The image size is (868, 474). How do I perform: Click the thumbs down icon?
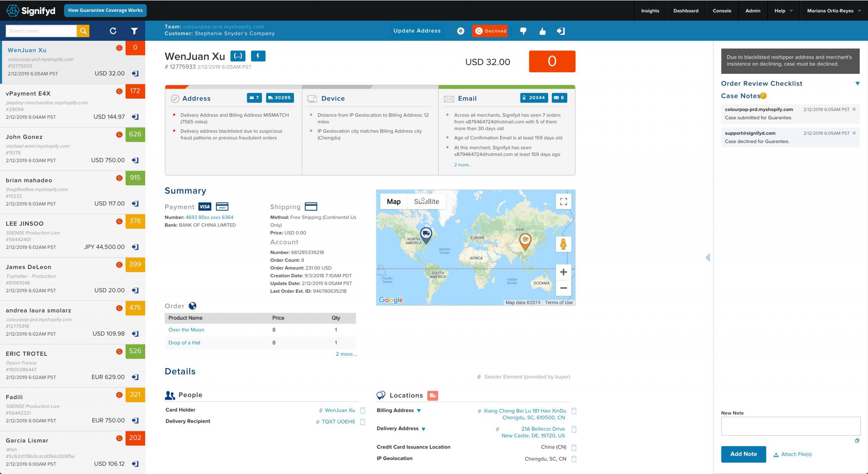click(523, 31)
